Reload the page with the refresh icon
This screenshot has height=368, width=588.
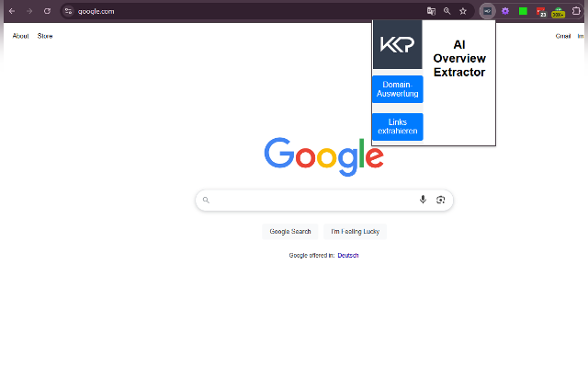47,11
